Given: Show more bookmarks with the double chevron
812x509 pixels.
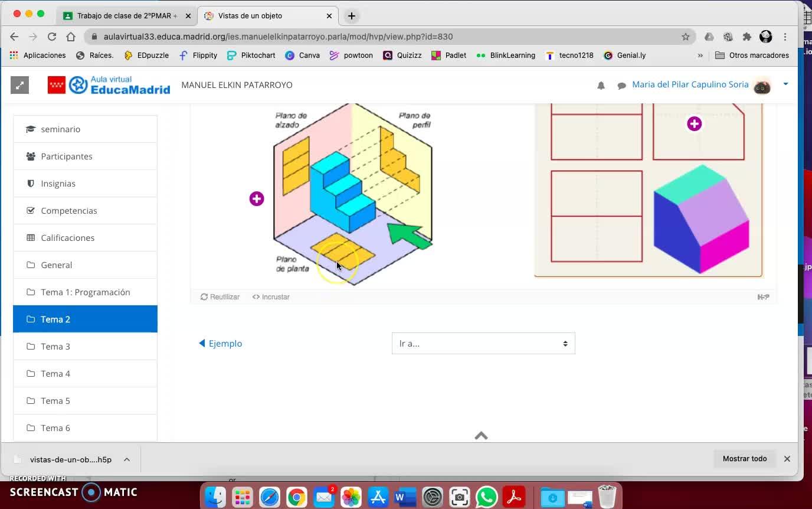Looking at the screenshot, I should click(700, 56).
